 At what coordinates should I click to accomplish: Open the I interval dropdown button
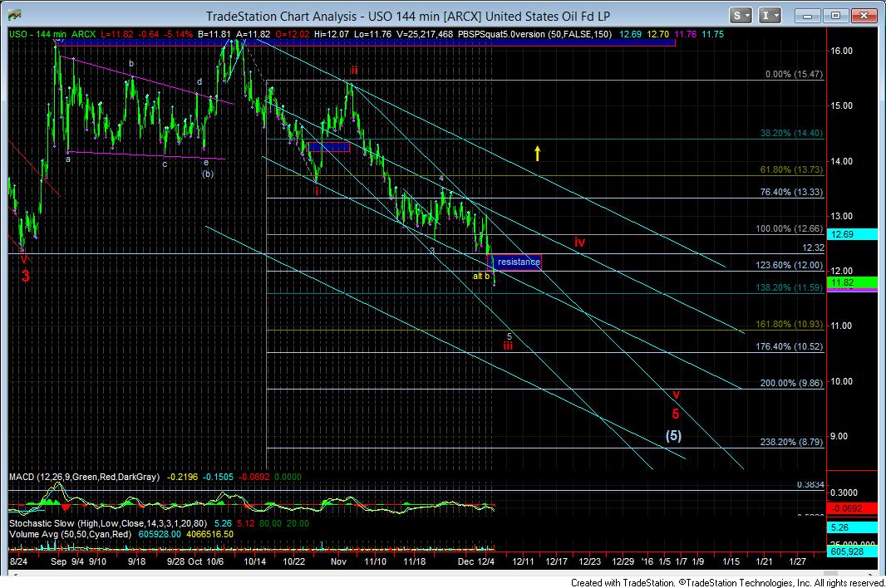pos(769,16)
